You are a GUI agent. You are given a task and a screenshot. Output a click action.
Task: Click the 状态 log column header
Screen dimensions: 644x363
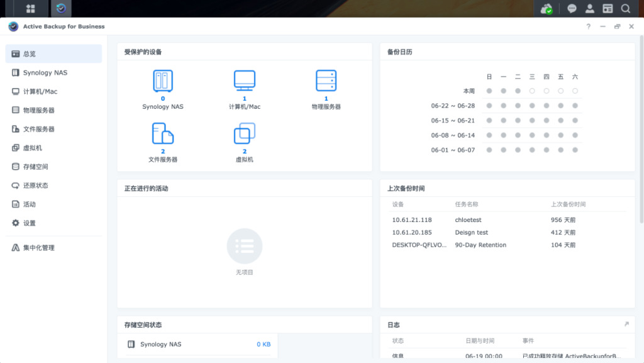[398, 341]
